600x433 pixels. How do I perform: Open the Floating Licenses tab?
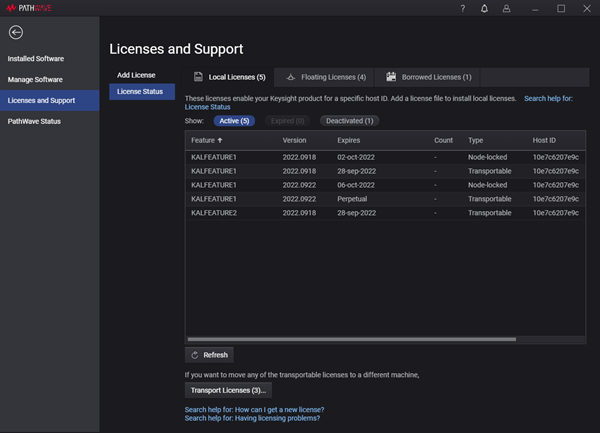click(x=324, y=77)
